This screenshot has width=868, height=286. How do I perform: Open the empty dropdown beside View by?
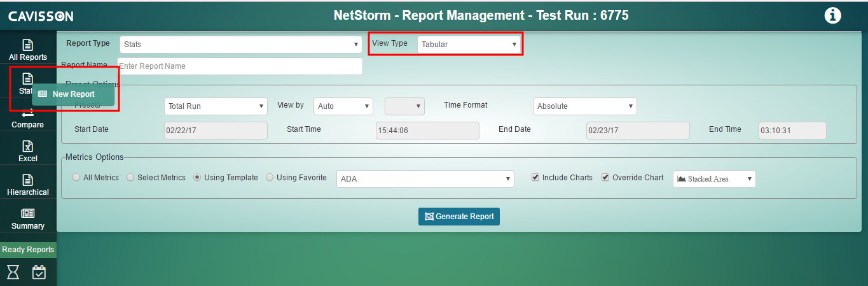(404, 106)
